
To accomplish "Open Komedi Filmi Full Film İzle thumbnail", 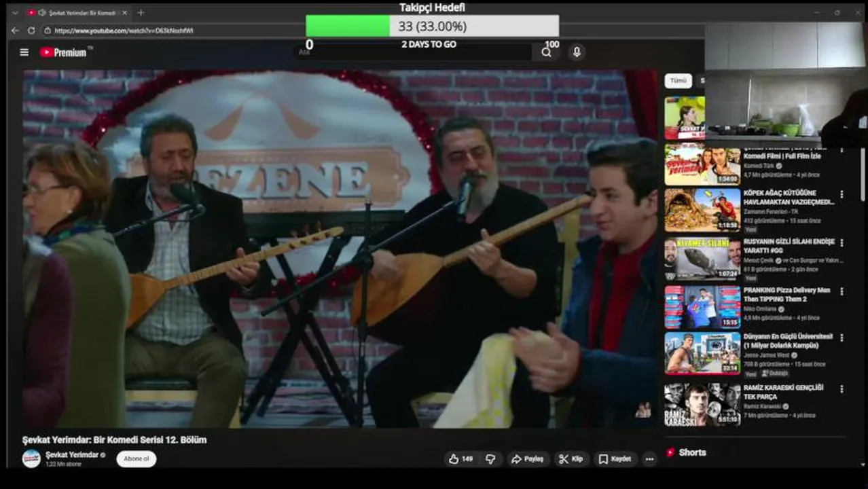I will click(x=702, y=164).
